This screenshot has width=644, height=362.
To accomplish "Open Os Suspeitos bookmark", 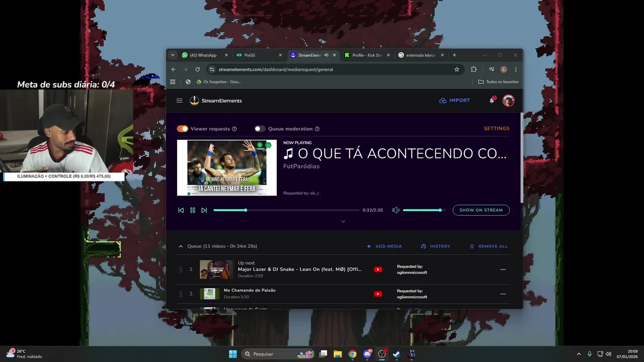I will coord(218,81).
